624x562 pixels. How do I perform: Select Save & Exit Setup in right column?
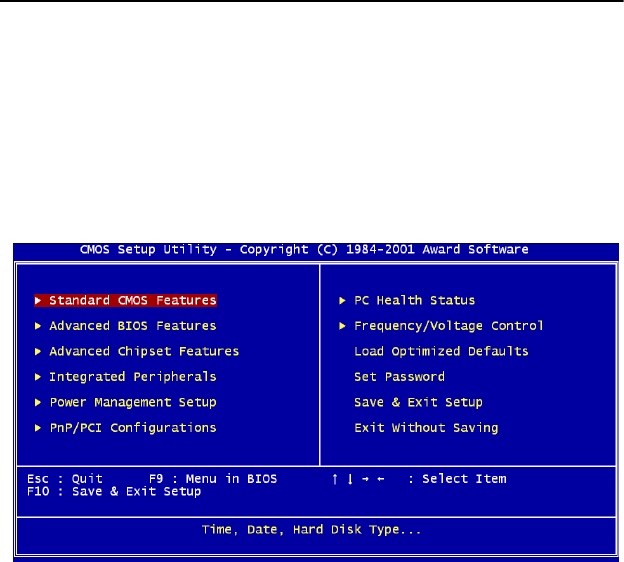tap(418, 402)
